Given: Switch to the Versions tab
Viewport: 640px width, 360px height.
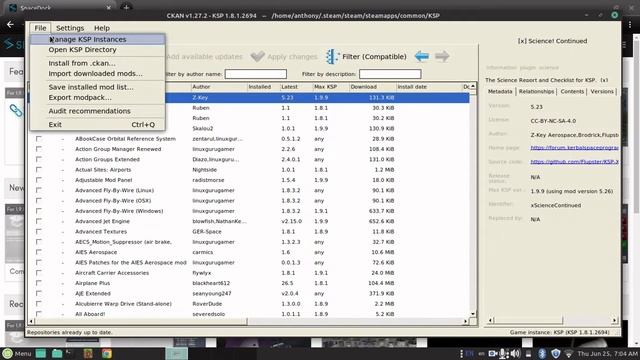Looking at the screenshot, I should click(x=602, y=91).
